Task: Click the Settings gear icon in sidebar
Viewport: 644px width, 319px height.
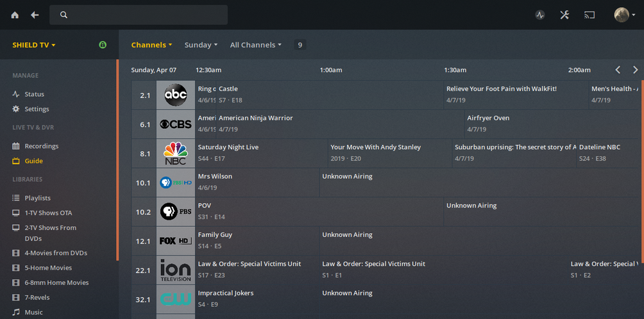Action: pos(16,109)
